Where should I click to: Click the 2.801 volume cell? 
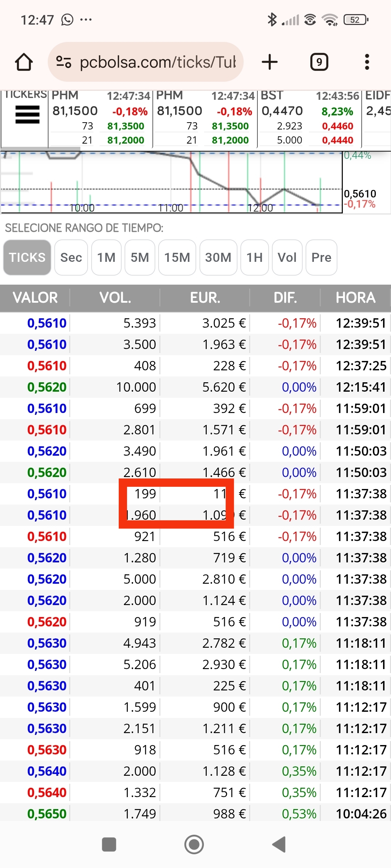tap(140, 430)
